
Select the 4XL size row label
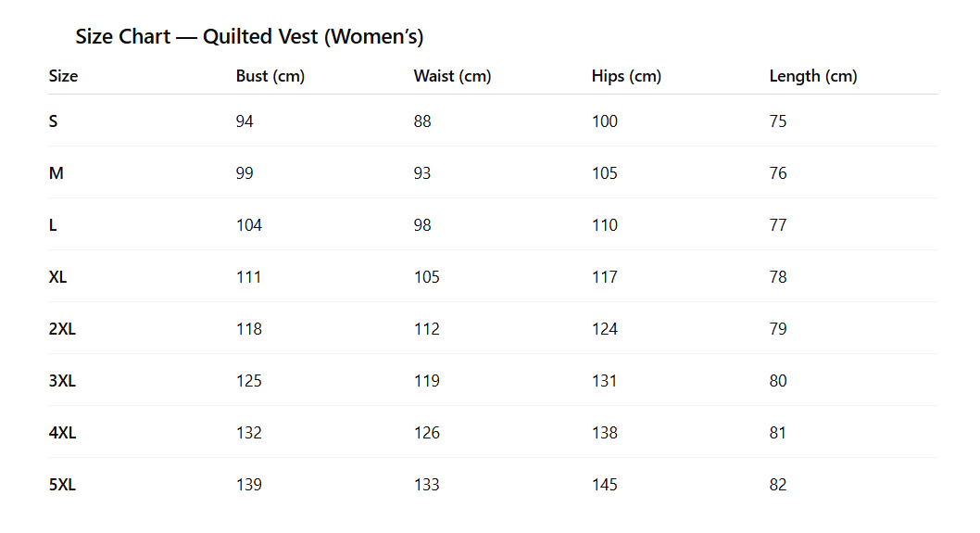[x=62, y=433]
